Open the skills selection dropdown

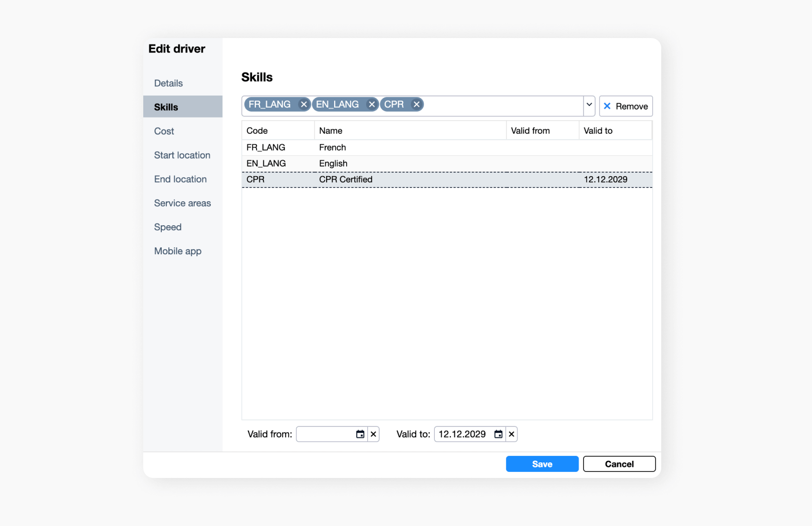[589, 106]
